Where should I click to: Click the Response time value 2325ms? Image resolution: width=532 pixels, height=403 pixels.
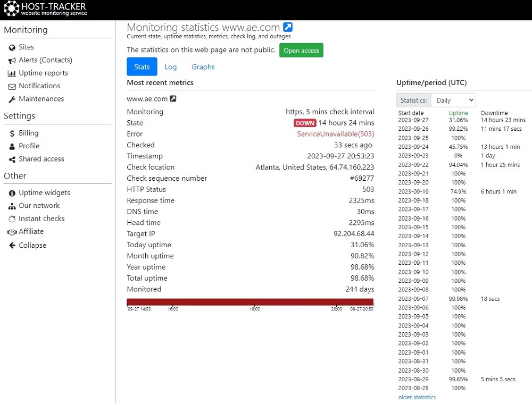click(x=361, y=200)
